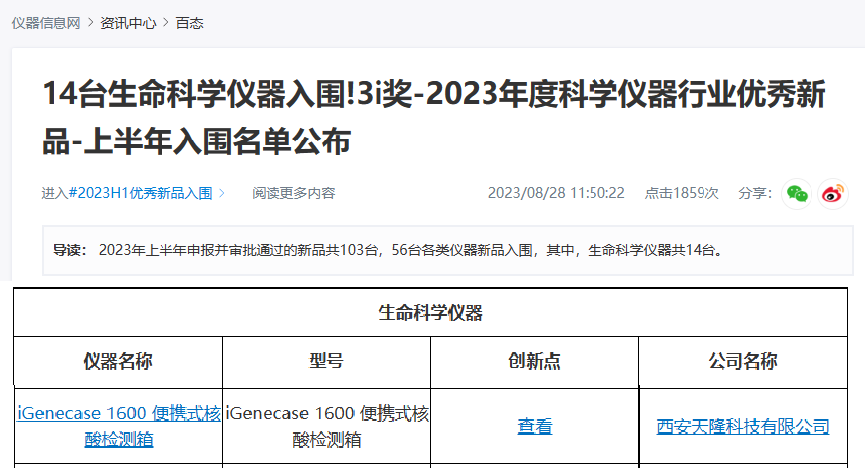
Task: Open 资讯中心 breadcrumb link
Action: (128, 23)
